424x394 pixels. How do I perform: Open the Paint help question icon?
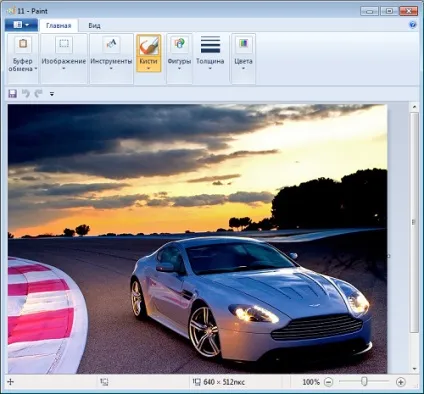413,25
